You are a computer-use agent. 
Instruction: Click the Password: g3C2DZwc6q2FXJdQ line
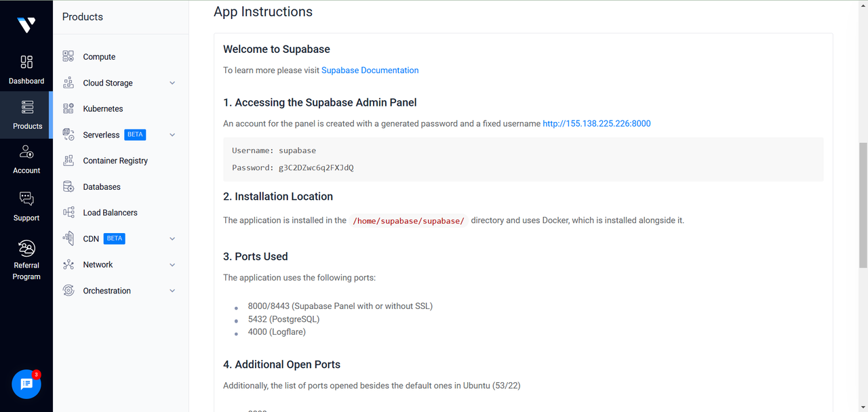click(x=293, y=167)
